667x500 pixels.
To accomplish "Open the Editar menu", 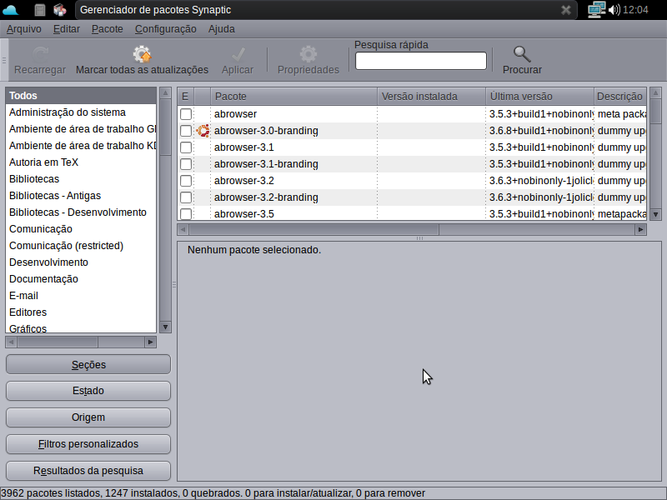I will (66, 29).
